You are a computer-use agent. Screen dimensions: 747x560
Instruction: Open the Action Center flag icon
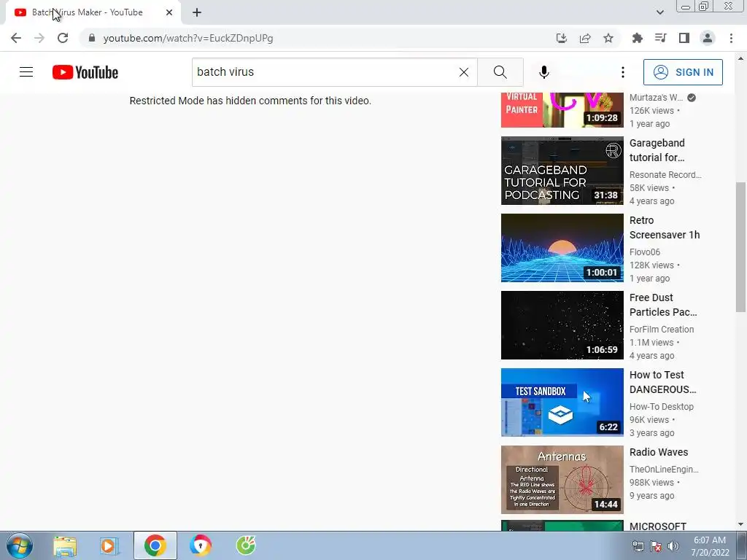[656, 546]
